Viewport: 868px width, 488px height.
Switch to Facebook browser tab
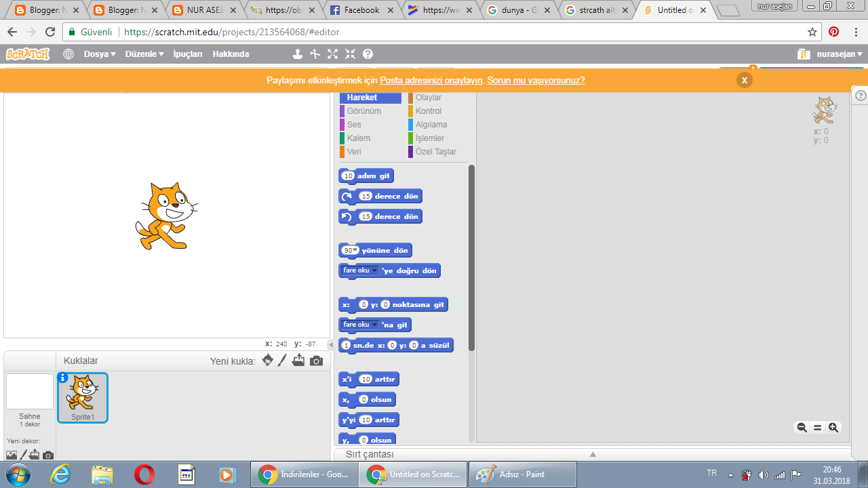361,10
